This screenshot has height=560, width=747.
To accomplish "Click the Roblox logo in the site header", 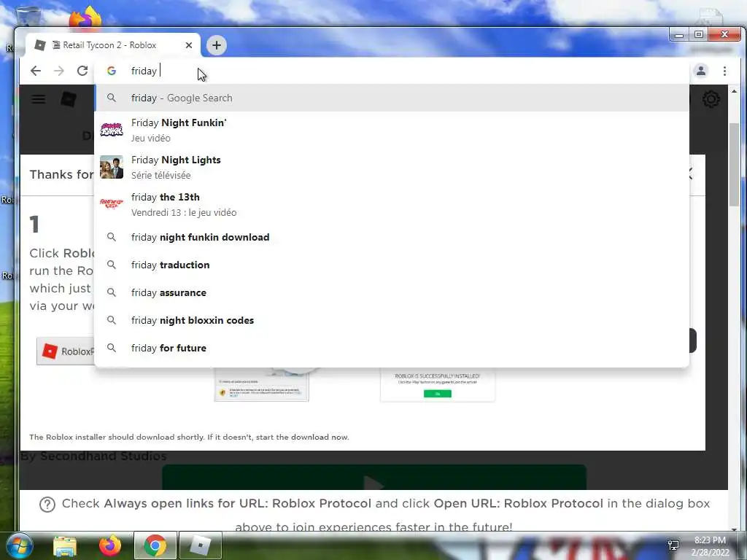I will pos(69,99).
